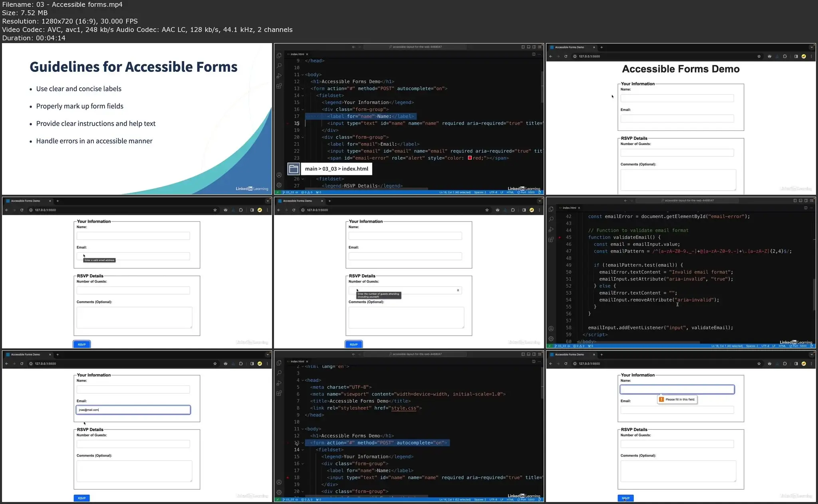Follow the style.css link on line 8

403,408
